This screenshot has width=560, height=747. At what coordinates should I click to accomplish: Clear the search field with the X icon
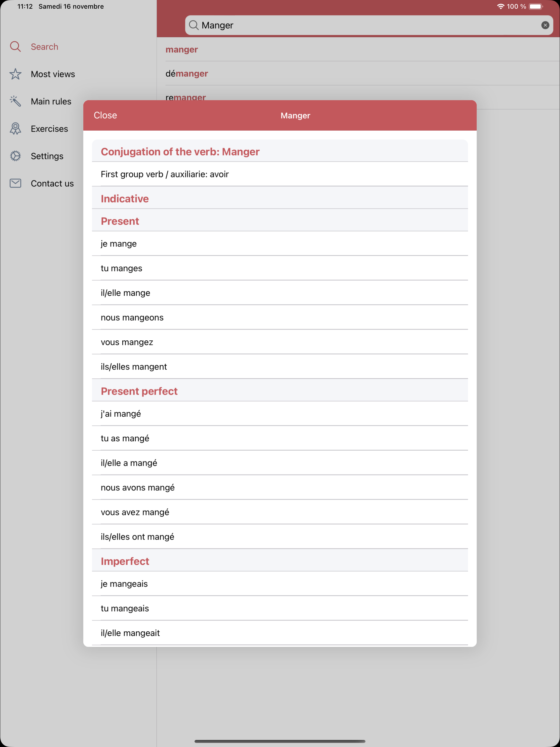tap(545, 25)
